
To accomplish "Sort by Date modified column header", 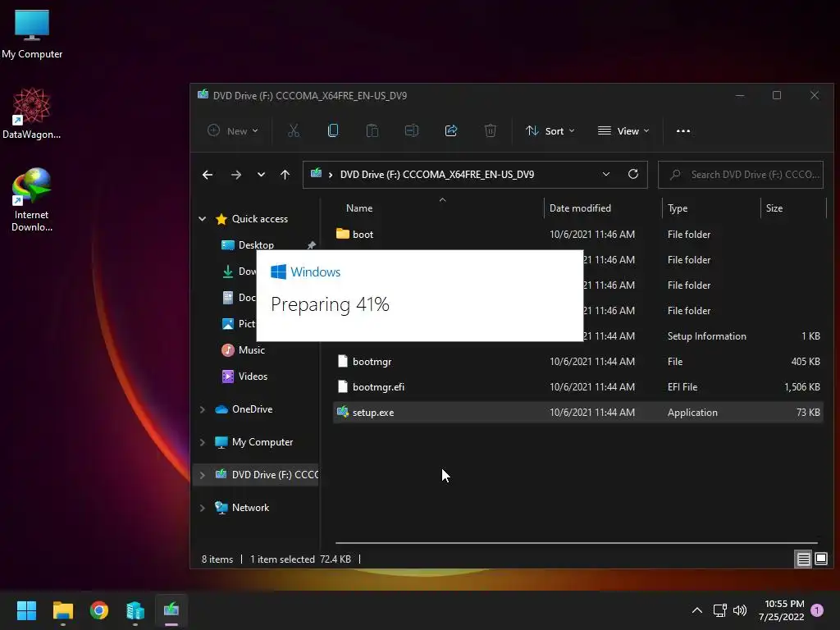I will tap(580, 208).
